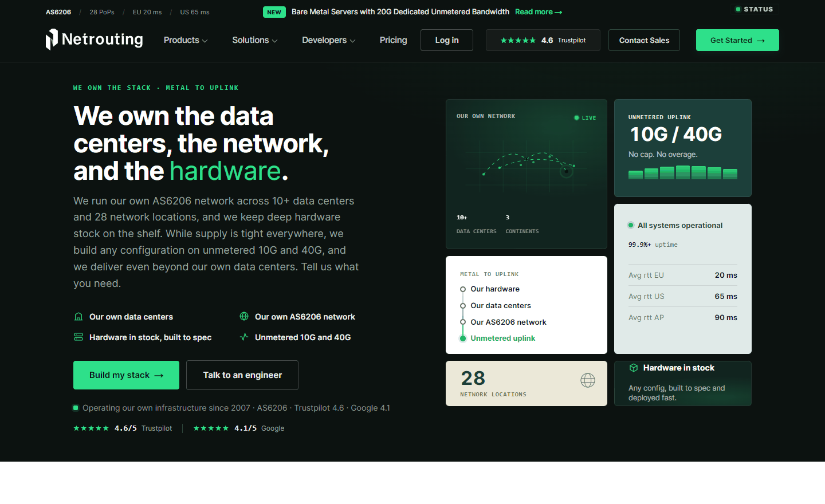Expand the Products dropdown menu
Image resolution: width=825 pixels, height=504 pixels.
[186, 40]
